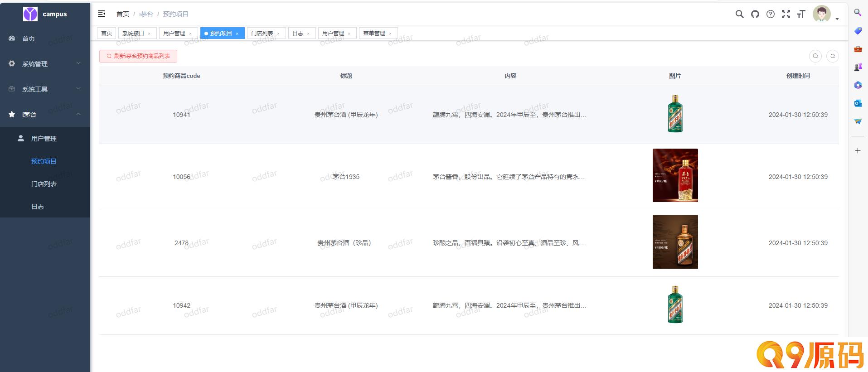Click the person icon beside sidebar 用户管理
Screen dimensions: 868x372
click(x=21, y=138)
